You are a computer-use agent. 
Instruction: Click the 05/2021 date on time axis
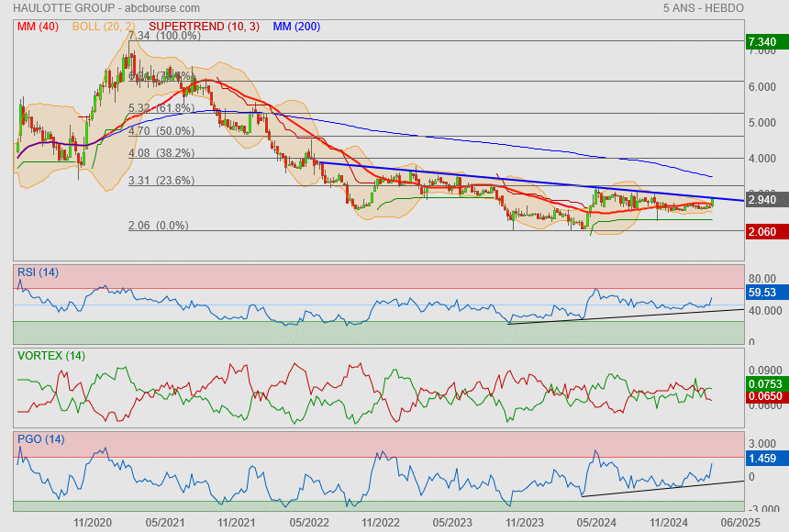pyautogui.click(x=164, y=523)
